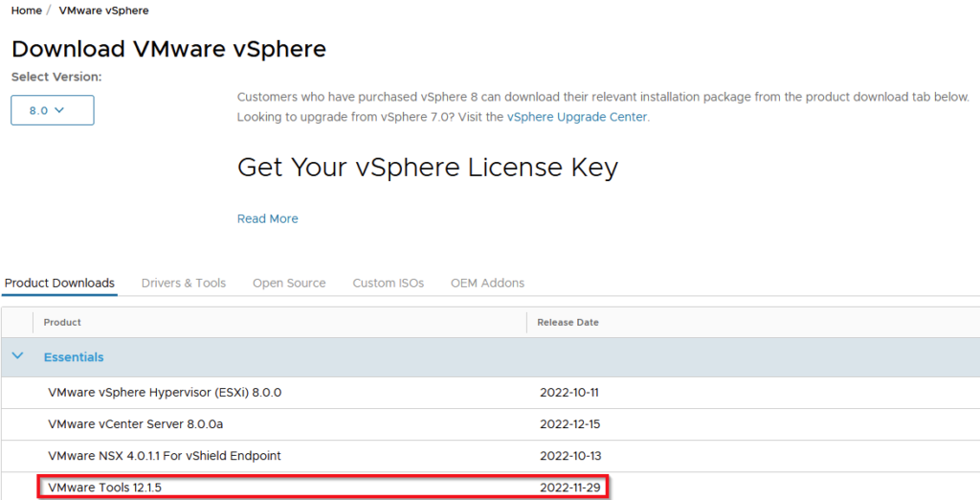Click the 2022-11-29 release date cell
The height and width of the screenshot is (500, 980).
pos(570,487)
